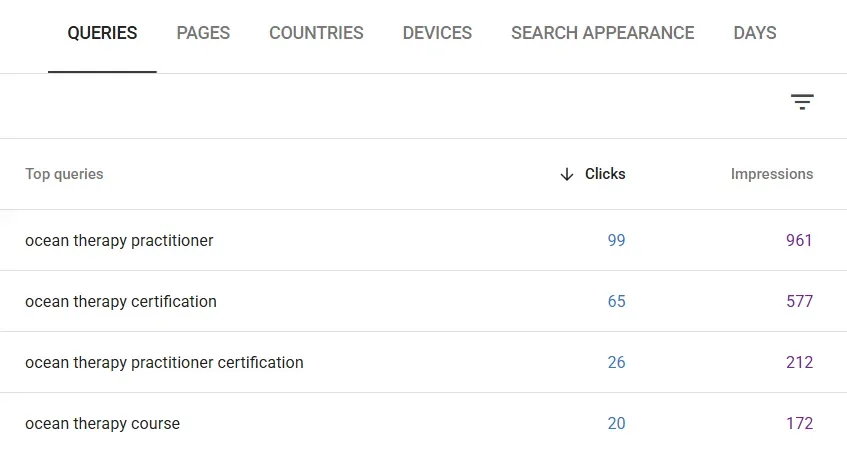Click the Clicks sort arrow
Screen dimensions: 847x450
point(567,174)
